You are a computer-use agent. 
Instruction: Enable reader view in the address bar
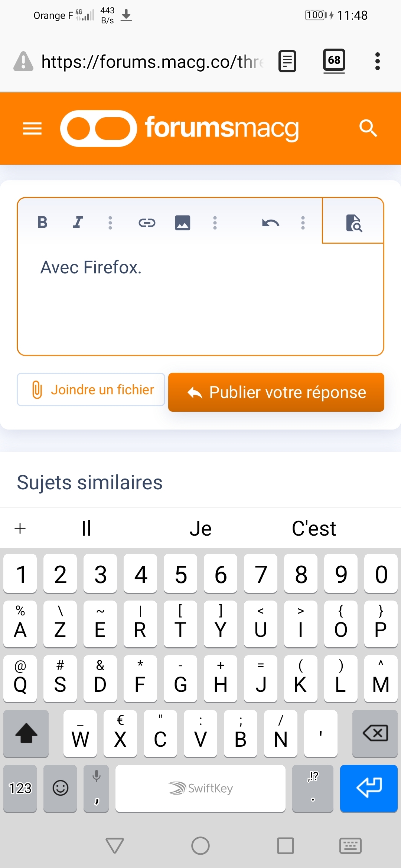(x=287, y=61)
